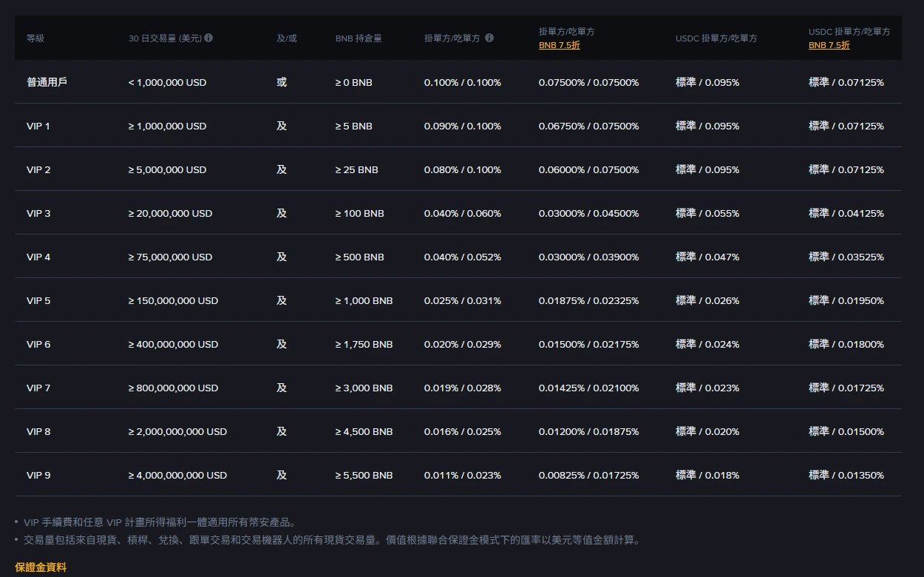Click the '0.01425% / 0.02100%' discounted fee cell
924x577 pixels.
(x=589, y=388)
